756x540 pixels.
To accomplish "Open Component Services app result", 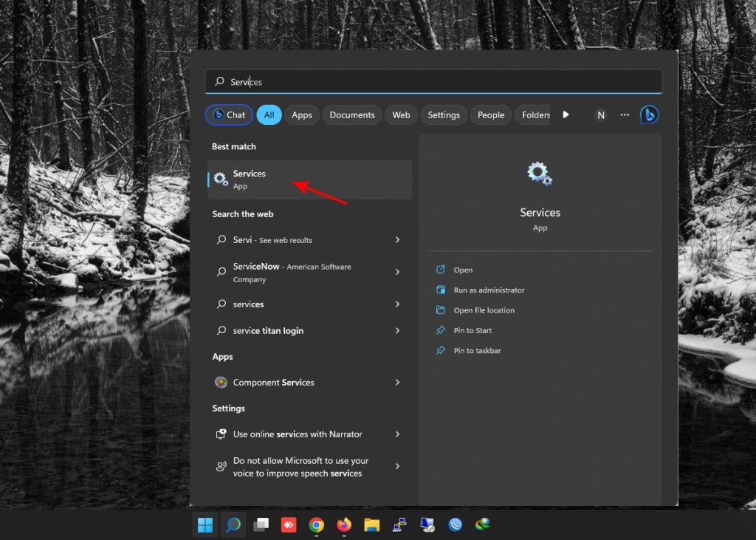I will click(273, 383).
